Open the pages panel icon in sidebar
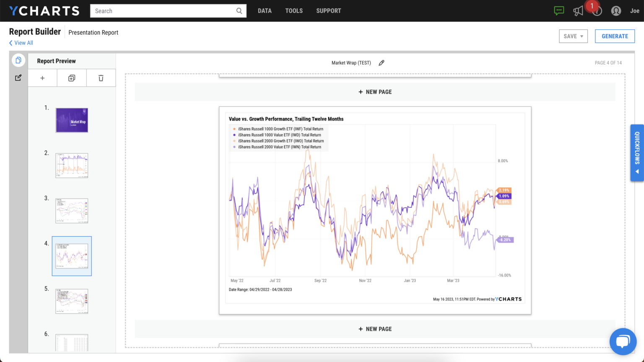The image size is (644, 362). point(18,60)
